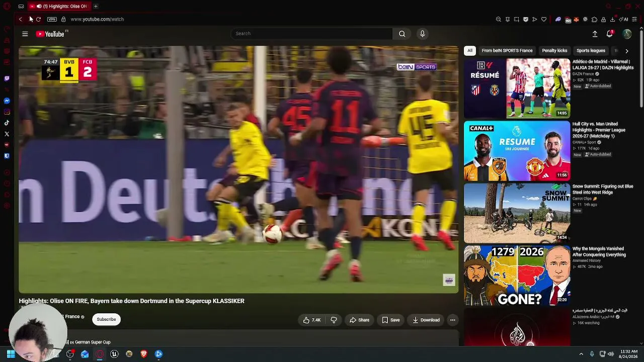Open the taskbar clock and date

[629, 354]
